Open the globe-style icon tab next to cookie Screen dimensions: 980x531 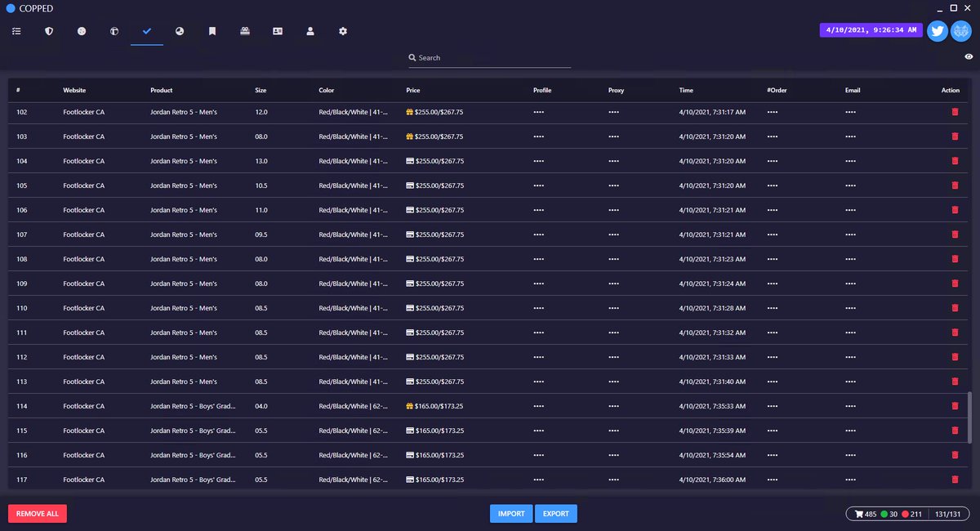click(x=114, y=31)
